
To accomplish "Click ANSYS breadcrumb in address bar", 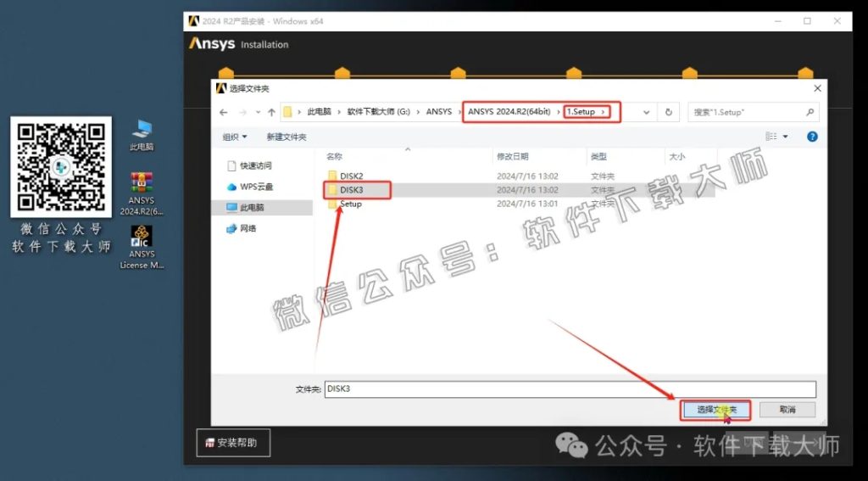I will 439,112.
